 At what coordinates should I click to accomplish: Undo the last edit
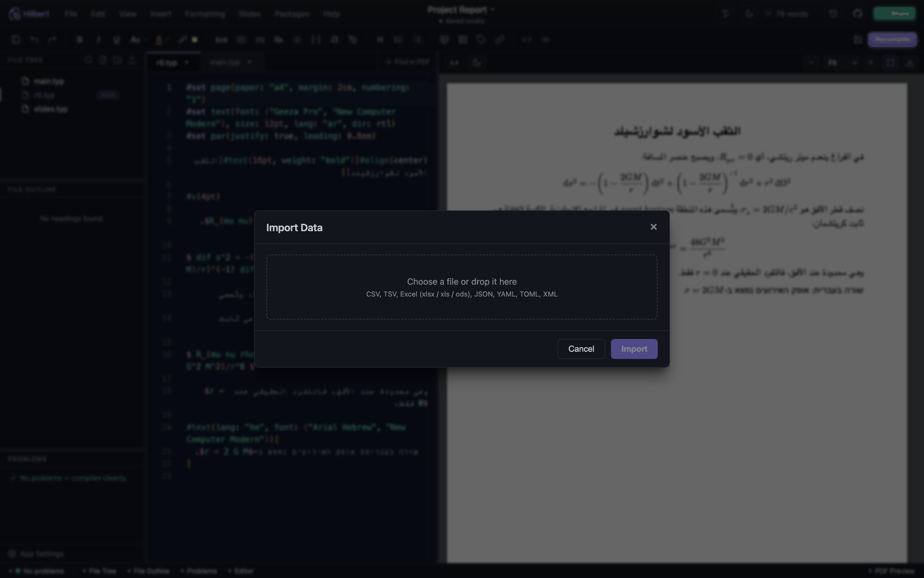coord(34,40)
